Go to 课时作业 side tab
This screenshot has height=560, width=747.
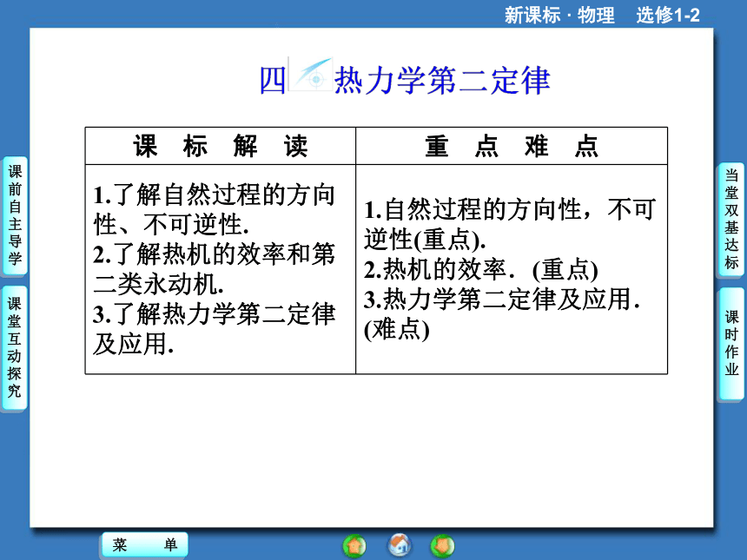[x=731, y=343]
